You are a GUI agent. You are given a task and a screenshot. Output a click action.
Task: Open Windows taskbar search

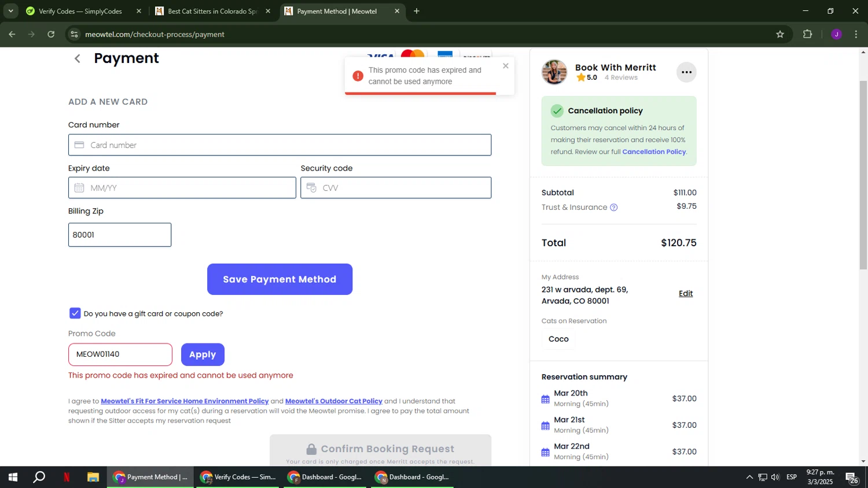(39, 478)
